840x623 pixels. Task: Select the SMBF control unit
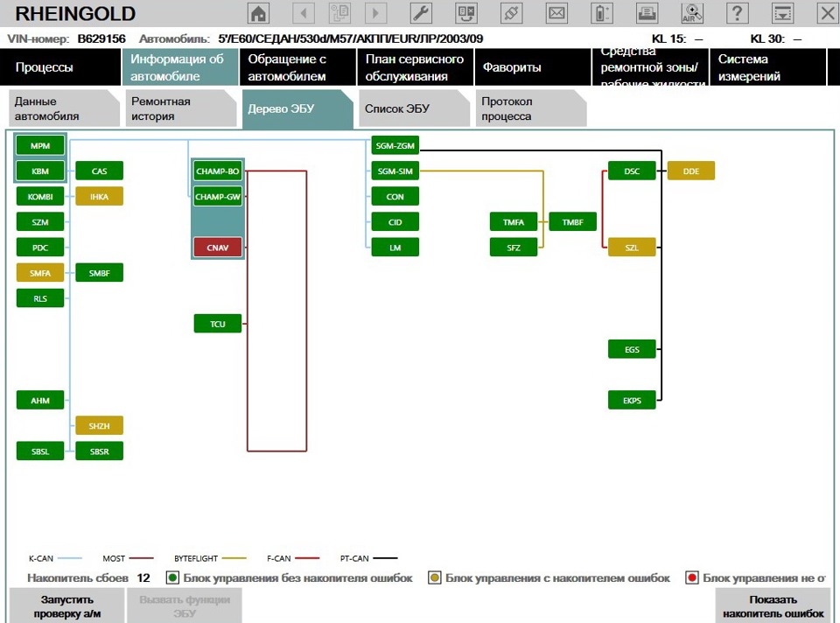pos(99,273)
